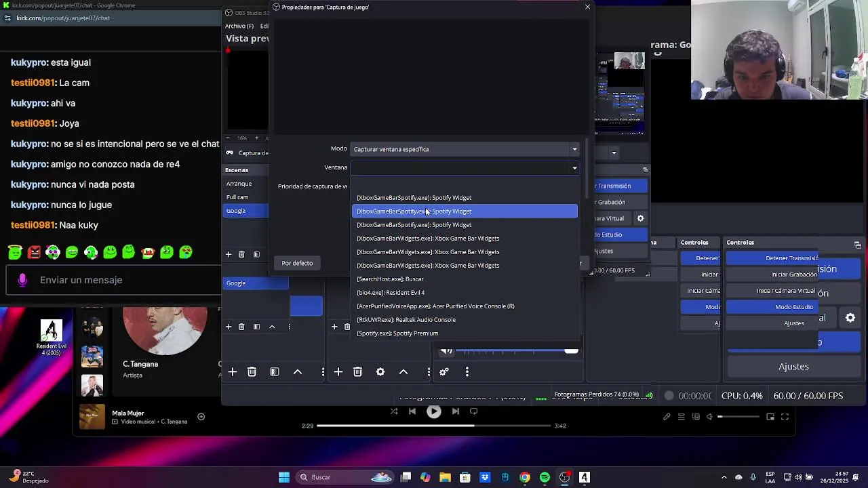Click the Por defecto button
The image size is (868, 488).
pyautogui.click(x=297, y=263)
